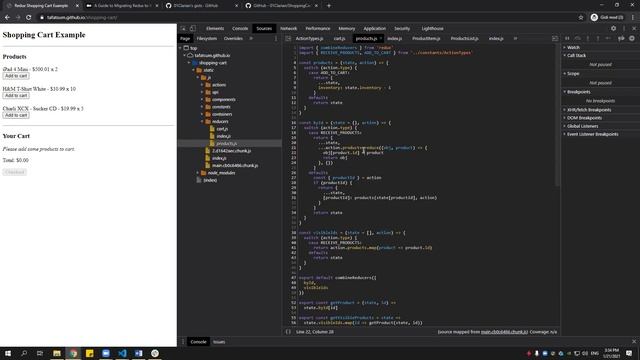Expand Event Listener Breakpoints section
640x360 pixels.
point(592,134)
